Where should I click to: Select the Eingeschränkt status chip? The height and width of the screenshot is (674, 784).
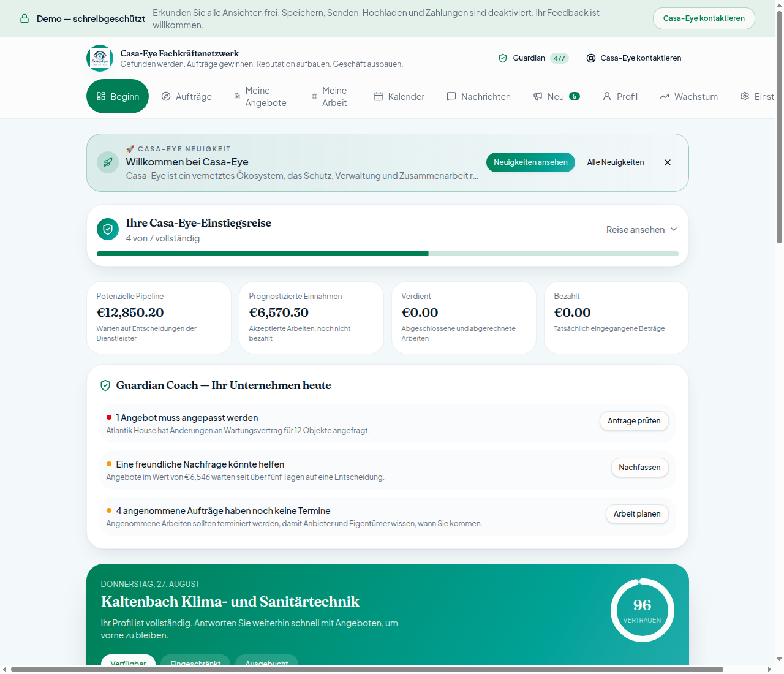pos(195,661)
